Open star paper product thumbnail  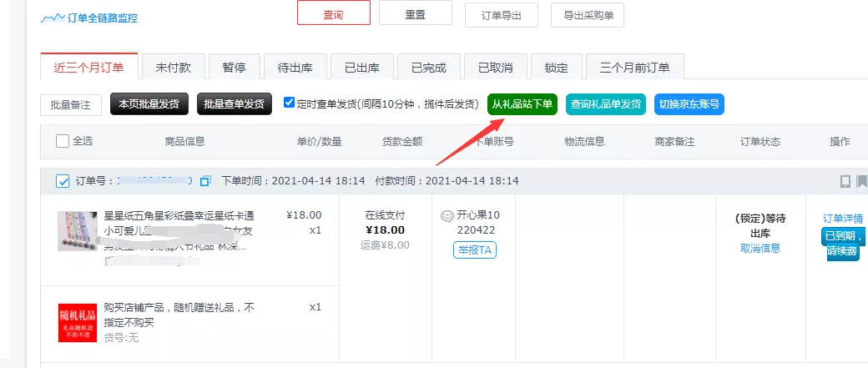coord(78,231)
